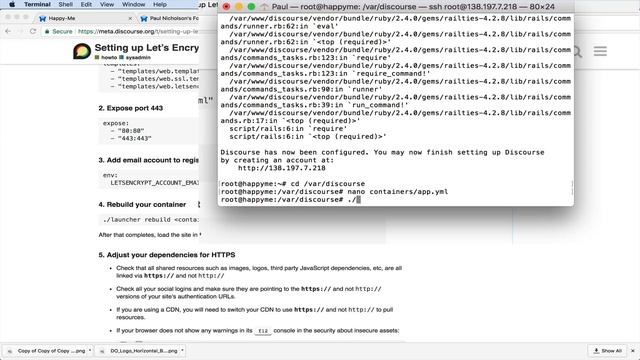Click '4. Rebuild your container' heading
The width and height of the screenshot is (640, 360).
142,204
